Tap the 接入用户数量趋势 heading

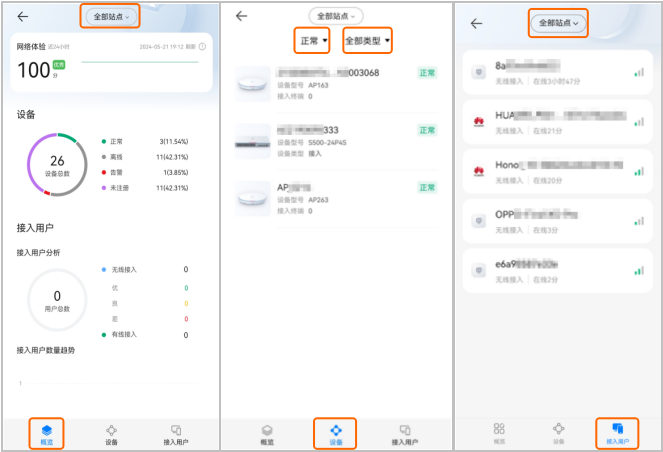click(x=46, y=351)
